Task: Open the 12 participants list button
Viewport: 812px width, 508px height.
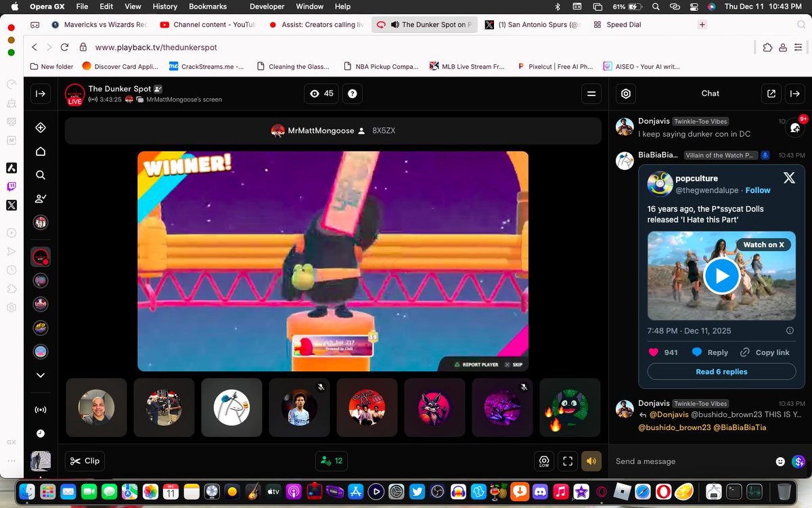Action: point(332,461)
